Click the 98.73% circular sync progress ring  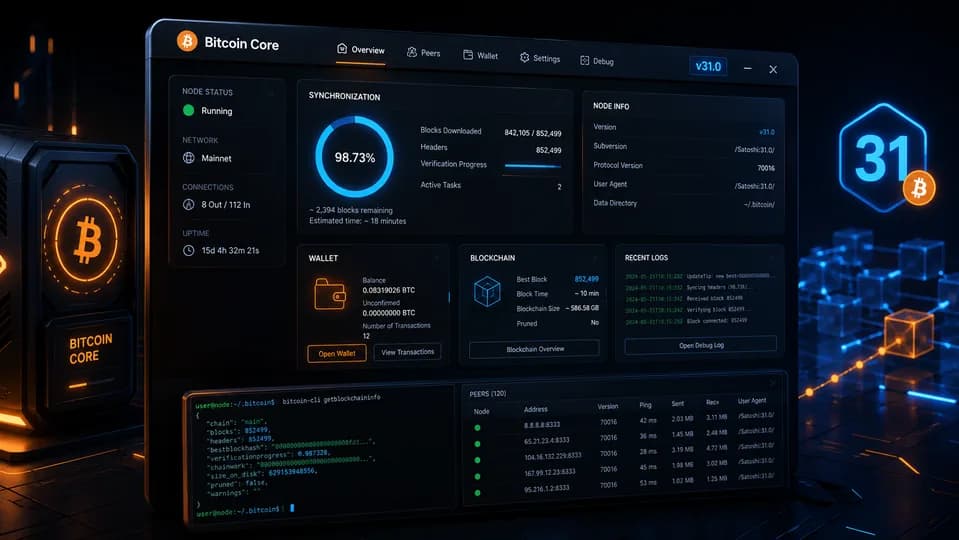tap(354, 157)
